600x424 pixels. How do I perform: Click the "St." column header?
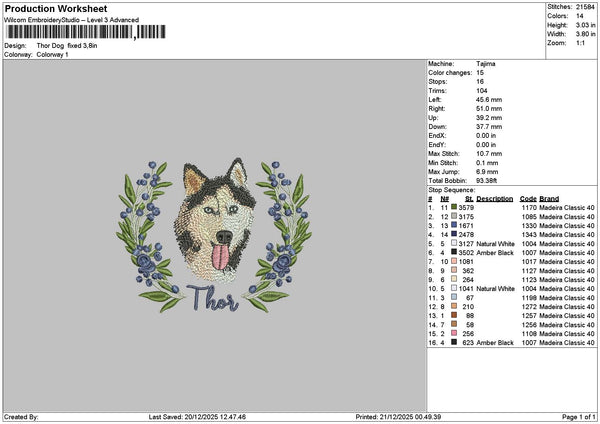click(469, 199)
